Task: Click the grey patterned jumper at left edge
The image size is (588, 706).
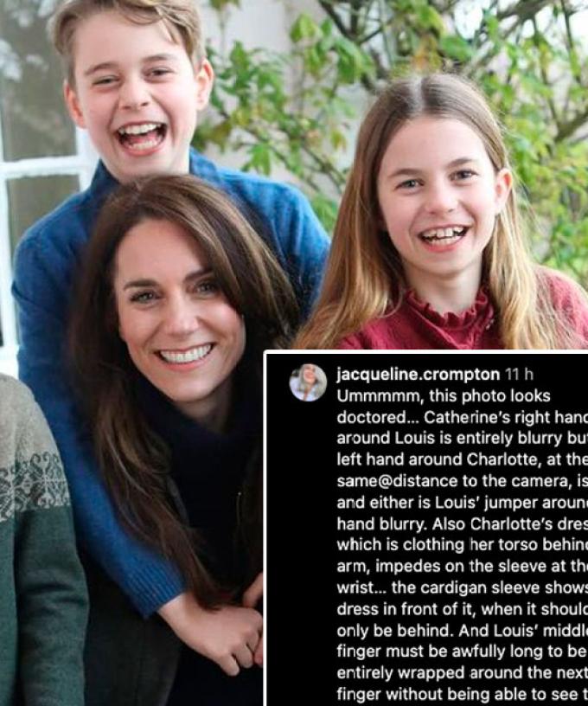Action: coord(31,495)
